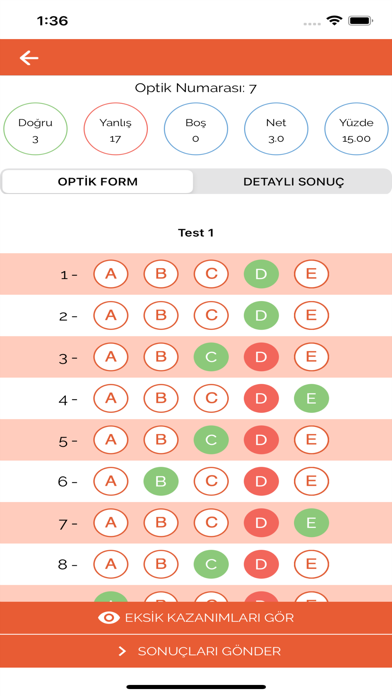Click the eye icon for Eksik Kazanımlar
The height and width of the screenshot is (696, 392).
coord(109,618)
